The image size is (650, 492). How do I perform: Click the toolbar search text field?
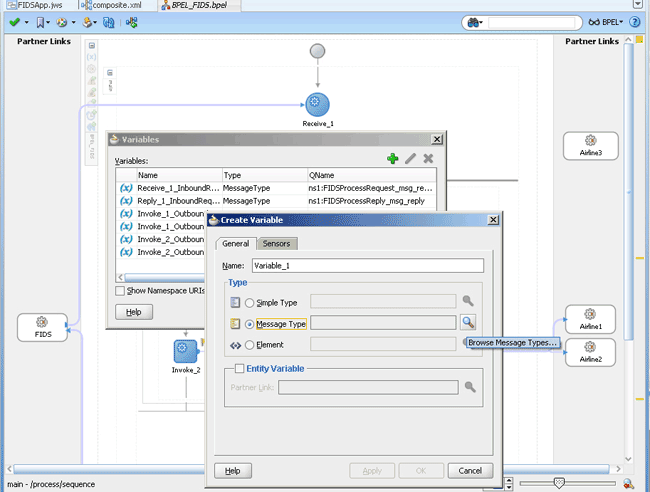531,22
